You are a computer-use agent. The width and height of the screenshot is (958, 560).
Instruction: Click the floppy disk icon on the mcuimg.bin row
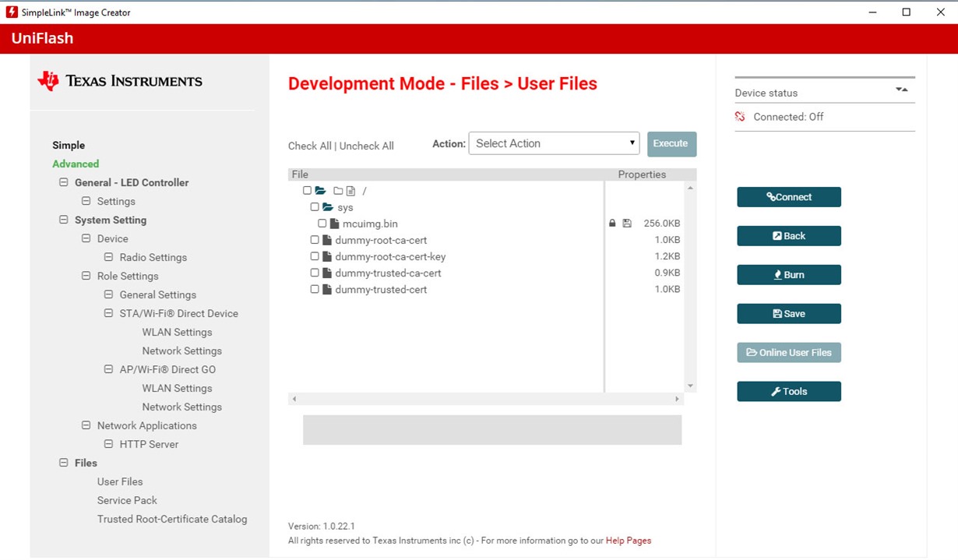(627, 224)
